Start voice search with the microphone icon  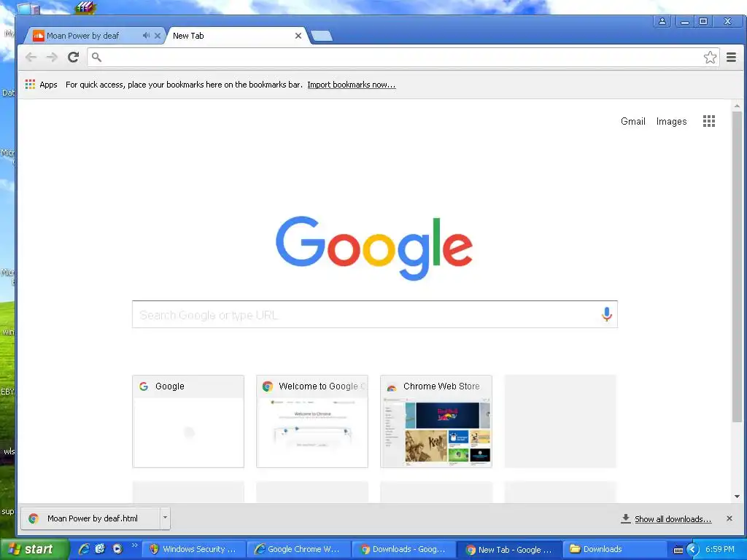(x=606, y=314)
